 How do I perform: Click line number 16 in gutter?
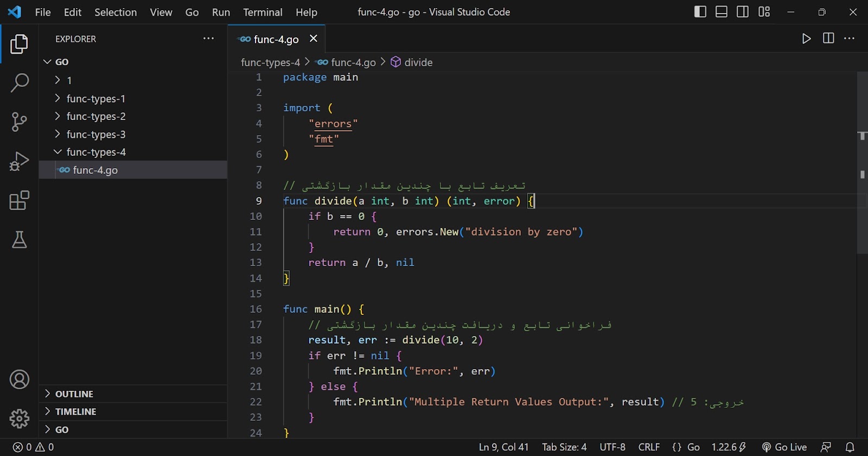[256, 309]
